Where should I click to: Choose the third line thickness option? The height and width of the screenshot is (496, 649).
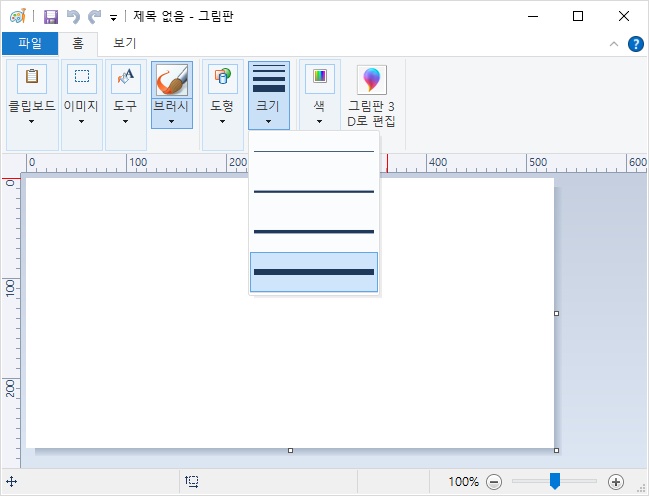coord(314,231)
